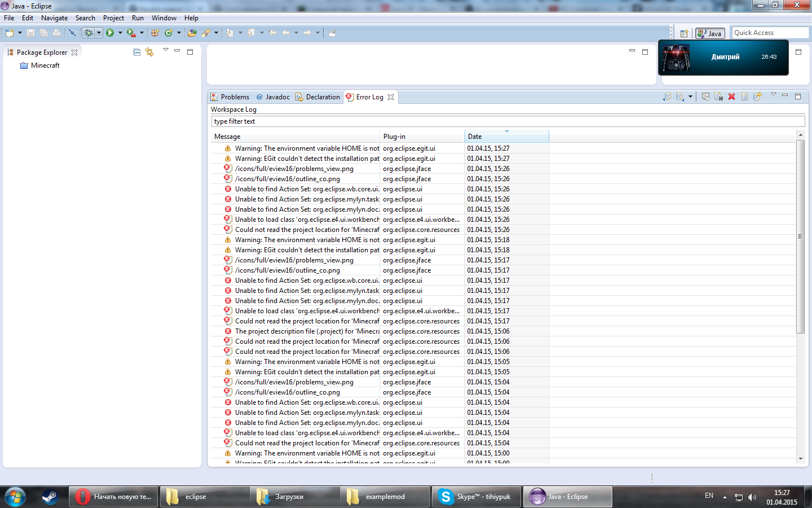Sort log by Date column header
Screen dimensions: 812x508
(506, 137)
